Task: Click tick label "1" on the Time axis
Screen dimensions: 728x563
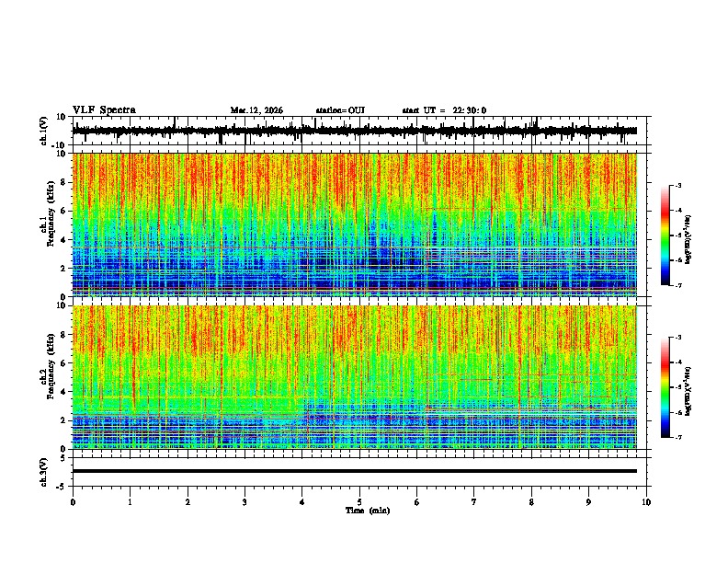Action: 130,502
